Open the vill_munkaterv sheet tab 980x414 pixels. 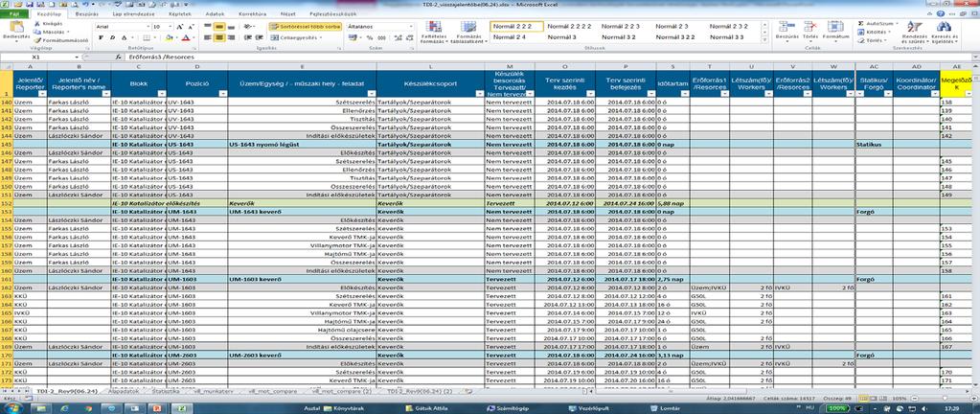pos(215,390)
